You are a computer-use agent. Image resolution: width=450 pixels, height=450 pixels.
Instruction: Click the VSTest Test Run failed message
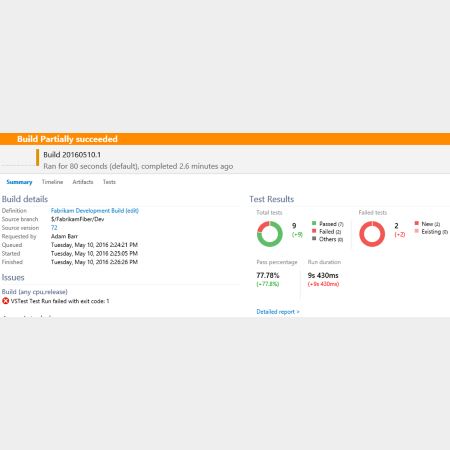pos(60,301)
